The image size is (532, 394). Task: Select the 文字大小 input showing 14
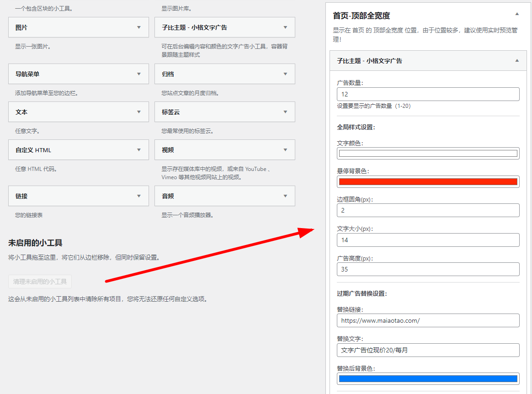pyautogui.click(x=428, y=240)
